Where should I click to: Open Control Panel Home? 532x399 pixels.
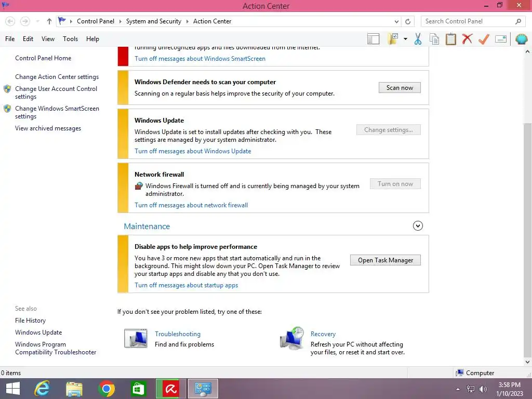click(43, 58)
